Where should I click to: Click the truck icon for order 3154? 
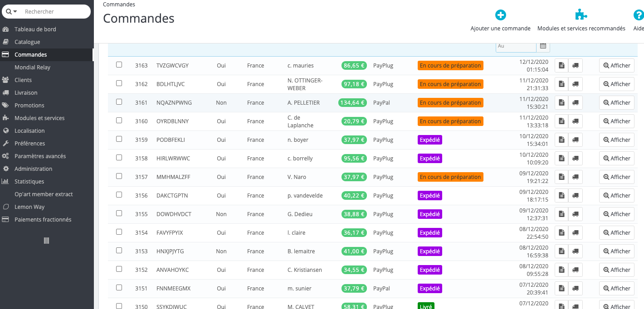pos(576,233)
